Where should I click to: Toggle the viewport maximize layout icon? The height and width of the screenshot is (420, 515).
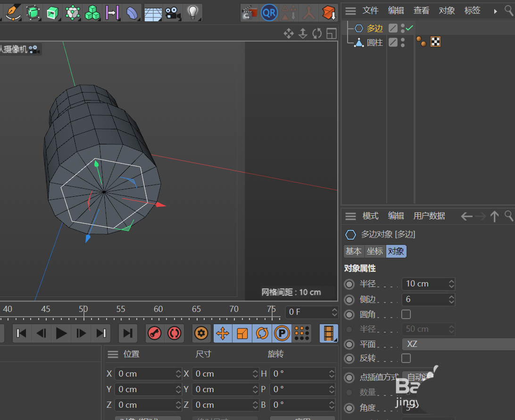coord(332,34)
